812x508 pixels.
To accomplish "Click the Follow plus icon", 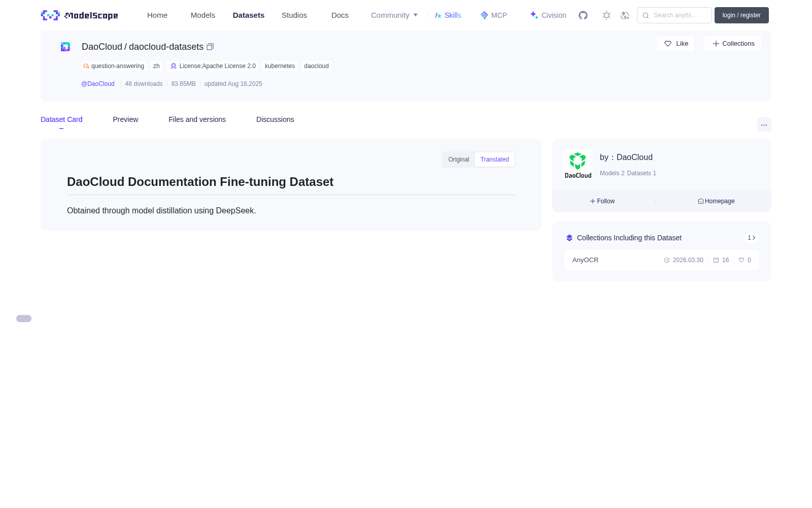I will [x=593, y=201].
